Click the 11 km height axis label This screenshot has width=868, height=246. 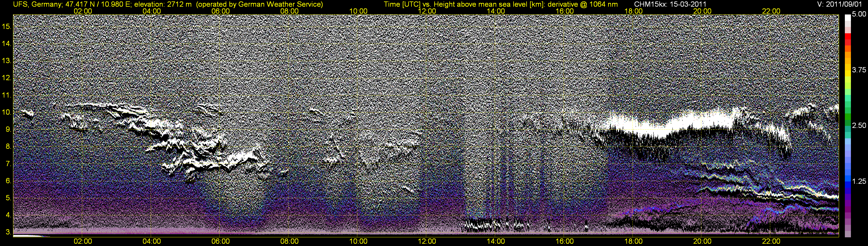tap(6, 95)
